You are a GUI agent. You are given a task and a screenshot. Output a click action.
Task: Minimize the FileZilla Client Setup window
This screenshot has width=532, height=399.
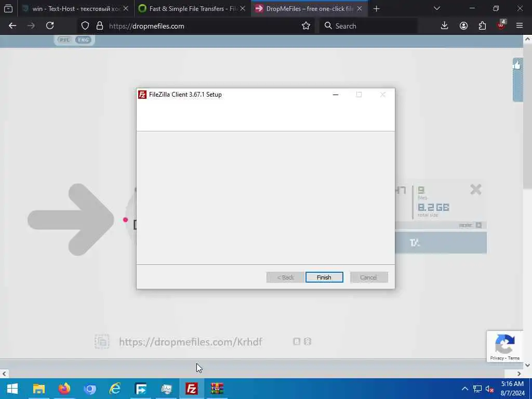point(336,95)
